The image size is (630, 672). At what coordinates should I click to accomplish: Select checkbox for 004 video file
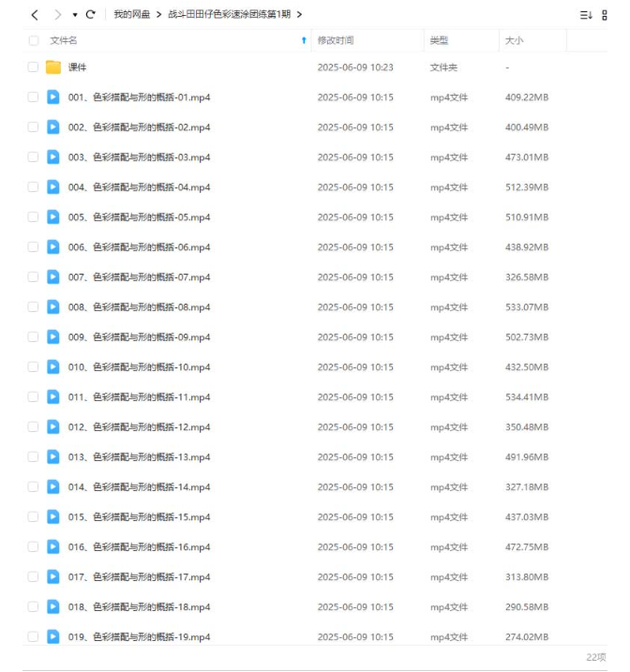(33, 187)
